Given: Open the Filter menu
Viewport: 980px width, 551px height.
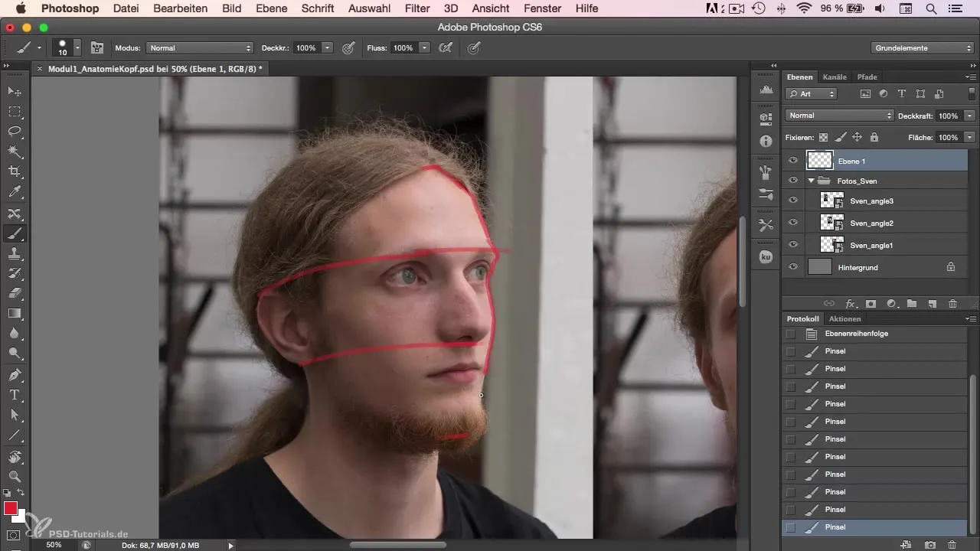Looking at the screenshot, I should [417, 8].
